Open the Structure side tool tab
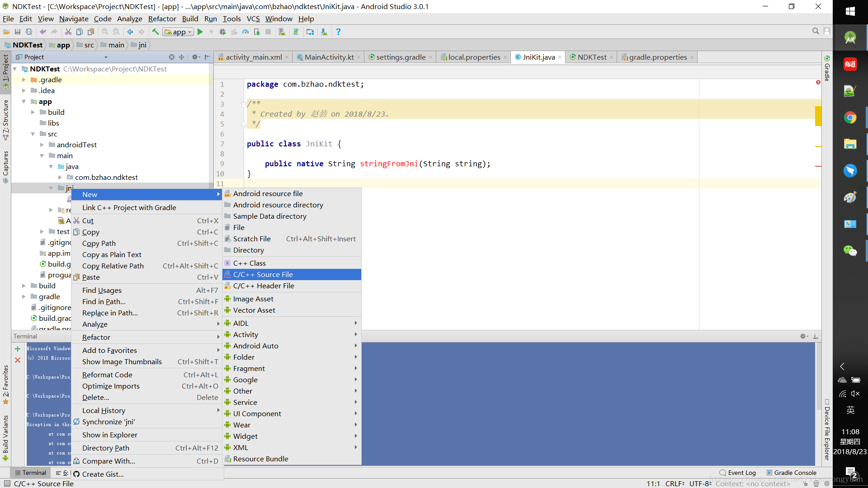The height and width of the screenshot is (488, 868). tap(5, 119)
